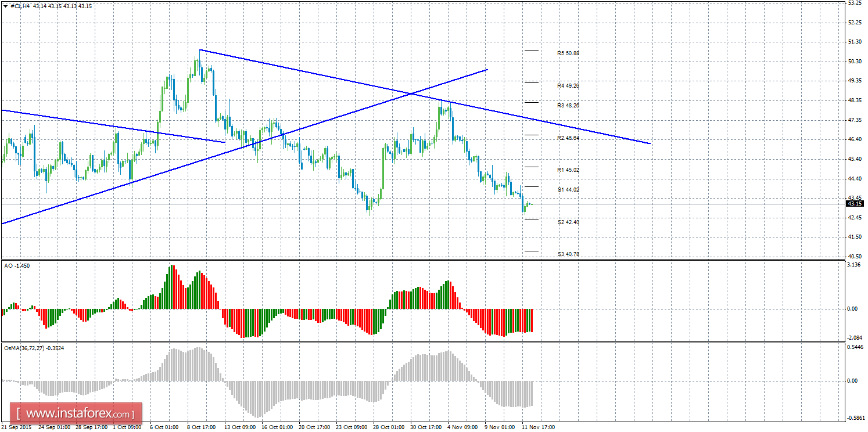Click the 3.136 value on the AO scale
The width and height of the screenshot is (868, 432).
[853, 265]
